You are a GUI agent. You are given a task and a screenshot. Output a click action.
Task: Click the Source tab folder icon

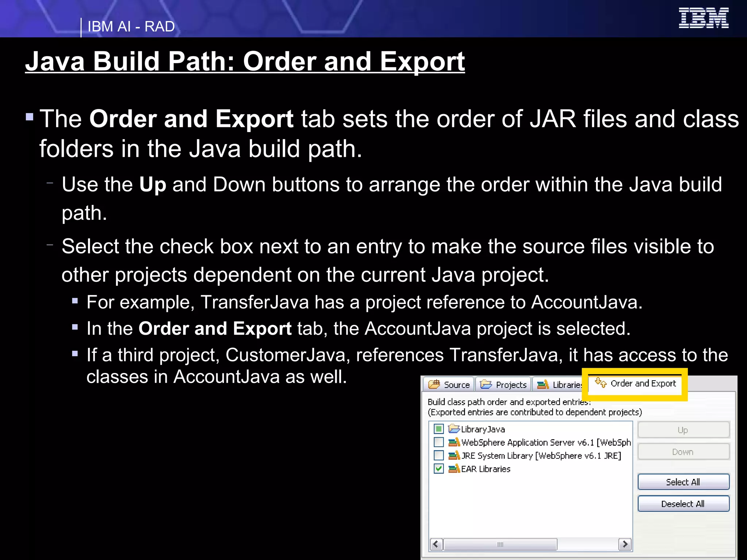(x=434, y=384)
